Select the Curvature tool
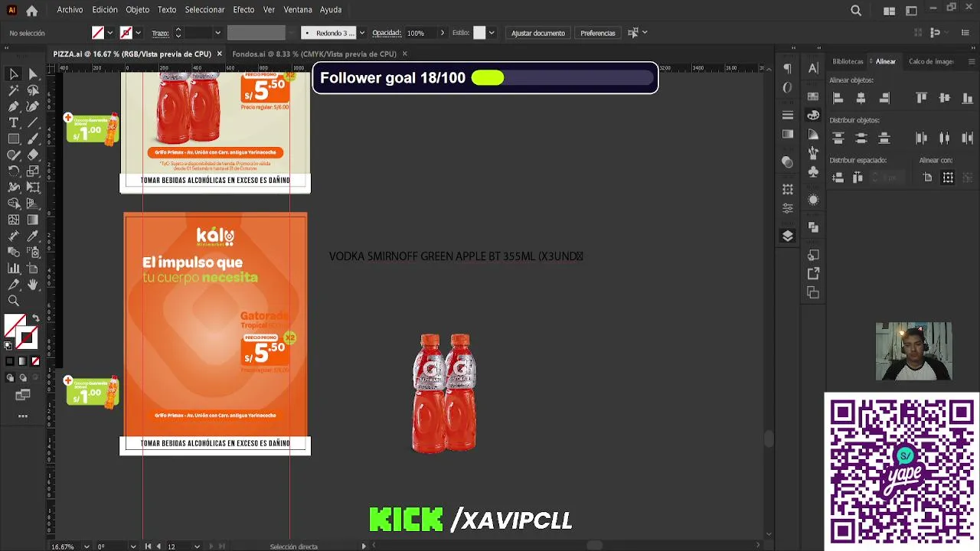Screen dimensions: 980x551 [33, 106]
